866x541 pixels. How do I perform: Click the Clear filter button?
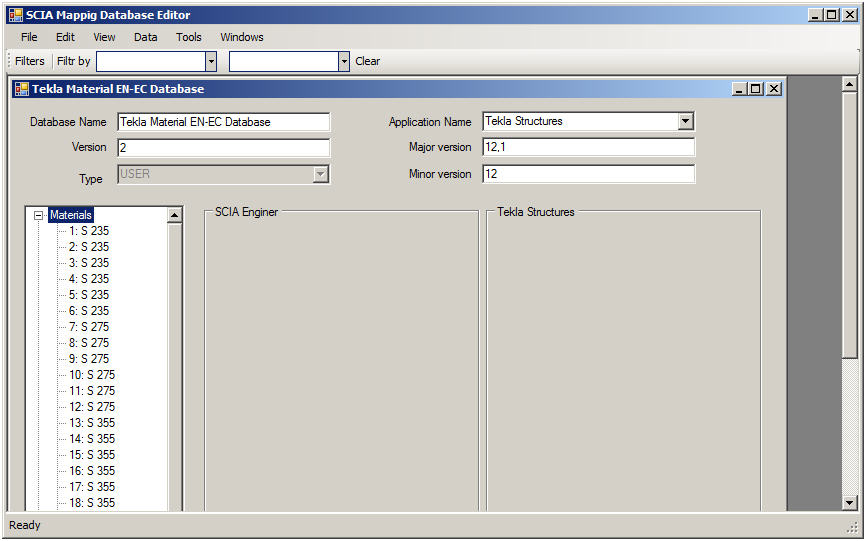367,61
